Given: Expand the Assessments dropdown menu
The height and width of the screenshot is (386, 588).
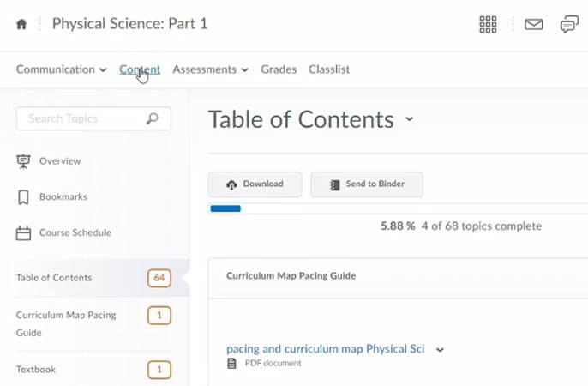Looking at the screenshot, I should pos(210,69).
